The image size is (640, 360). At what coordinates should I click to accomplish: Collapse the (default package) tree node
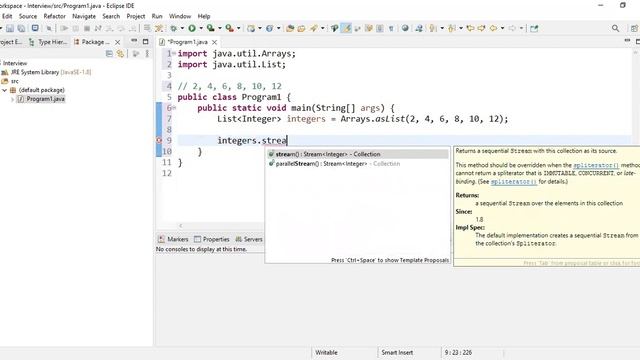click(4, 90)
